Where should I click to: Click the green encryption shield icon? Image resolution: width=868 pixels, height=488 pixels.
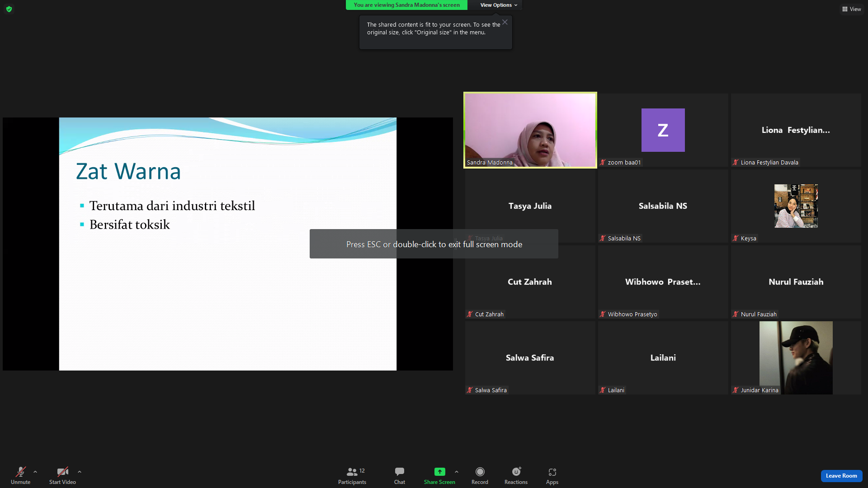click(x=9, y=9)
